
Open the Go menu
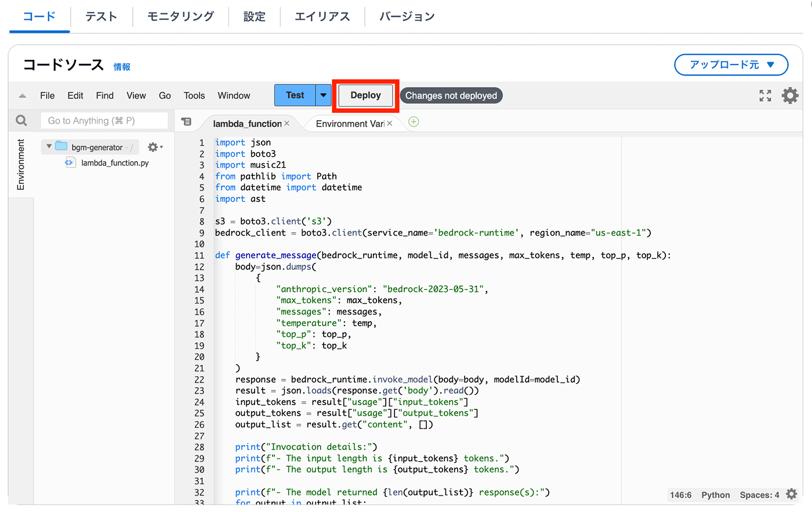click(165, 96)
